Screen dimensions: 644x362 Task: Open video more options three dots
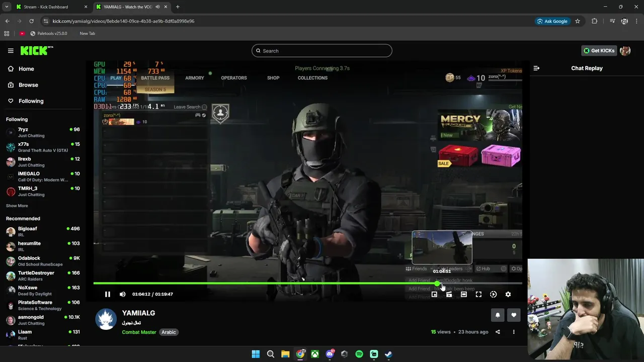pos(514,332)
